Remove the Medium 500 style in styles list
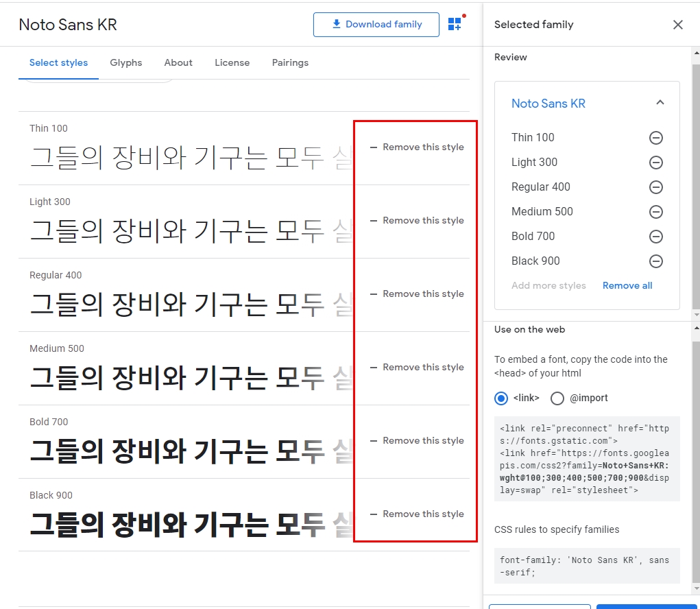Image resolution: width=700 pixels, height=609 pixels. point(417,367)
